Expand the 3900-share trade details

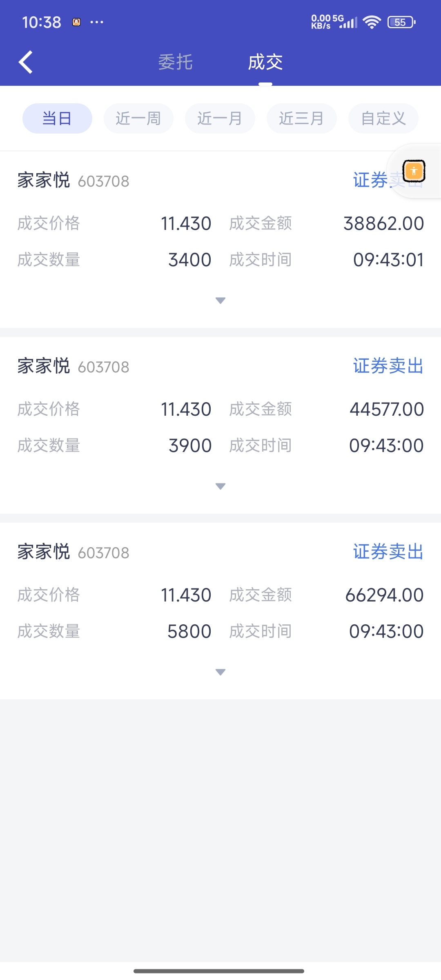click(x=220, y=486)
